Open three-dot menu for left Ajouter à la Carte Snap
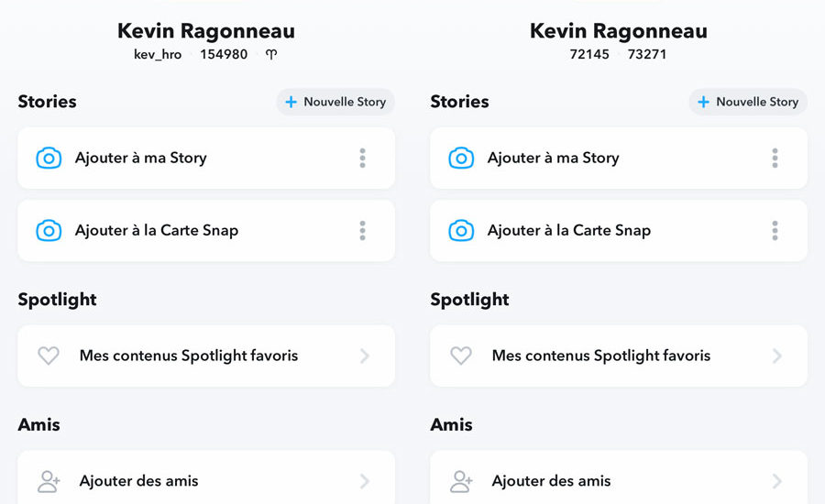The height and width of the screenshot is (504, 825). point(362,230)
